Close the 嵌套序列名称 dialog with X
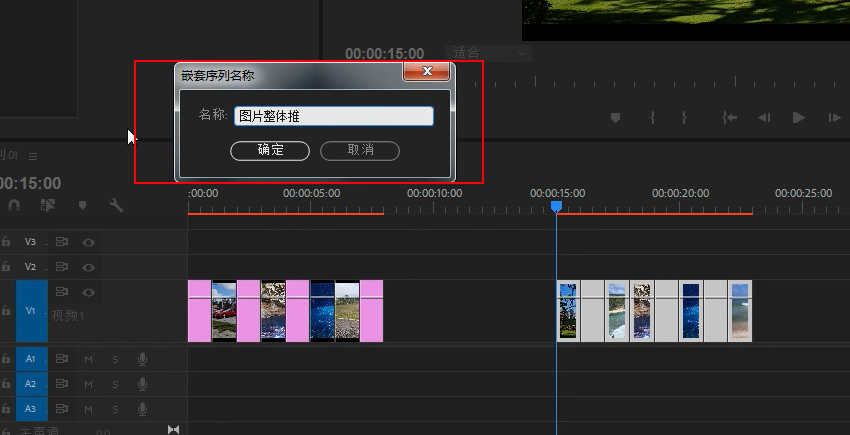Image resolution: width=850 pixels, height=435 pixels. pos(427,71)
